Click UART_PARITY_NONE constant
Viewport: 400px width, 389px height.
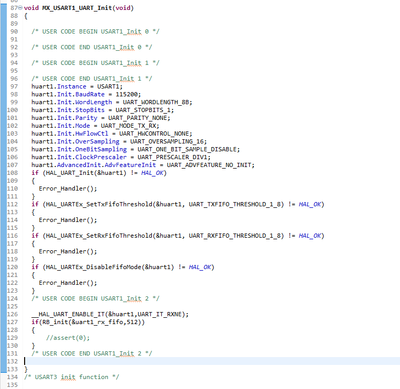138,118
